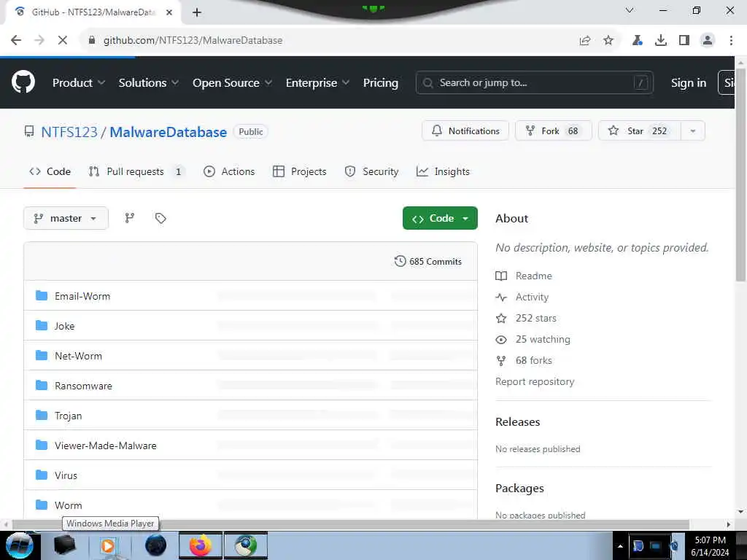Image resolution: width=747 pixels, height=560 pixels.
Task: Toggle the browser side panel icon
Action: pos(684,41)
